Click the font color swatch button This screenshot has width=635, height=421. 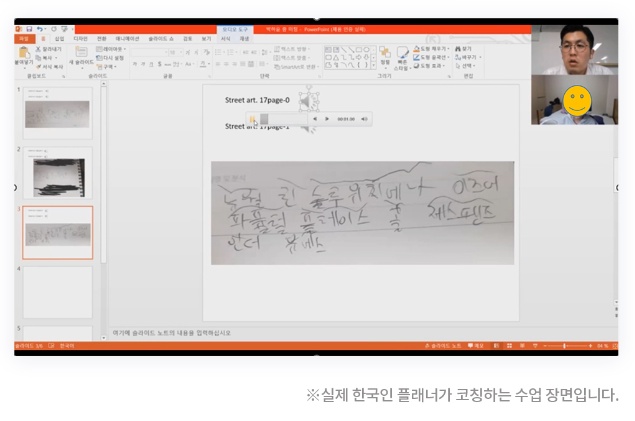tap(203, 64)
